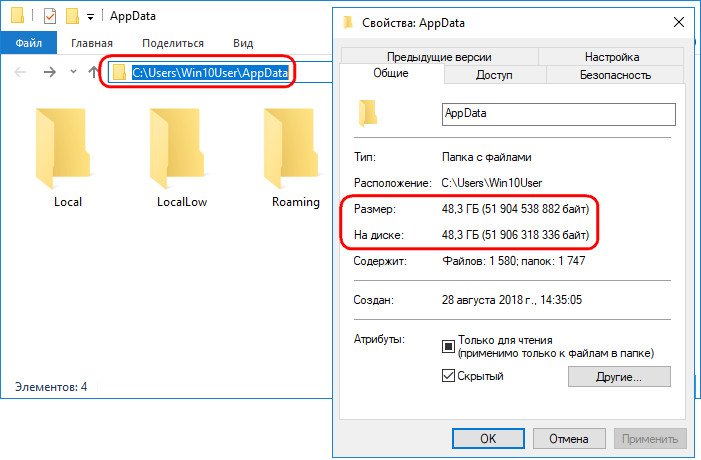Screen dimensions: 701x460
Task: Click the Другие... button
Action: [619, 376]
